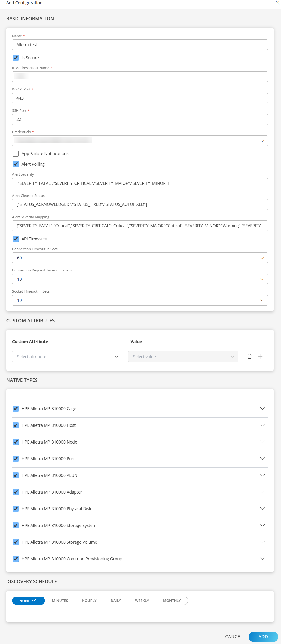
Task: Expand the B10000 Storage Volume type
Action: pos(262,542)
